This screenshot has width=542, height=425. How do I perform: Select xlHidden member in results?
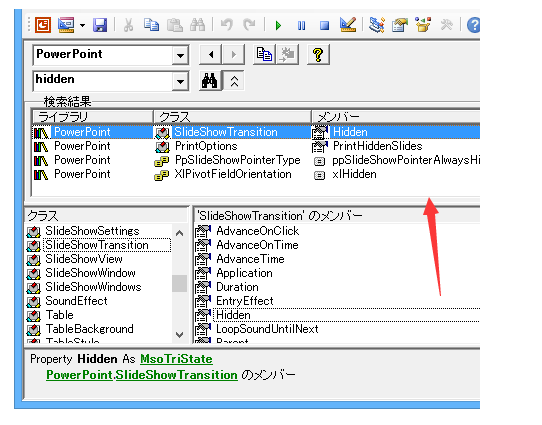[354, 174]
